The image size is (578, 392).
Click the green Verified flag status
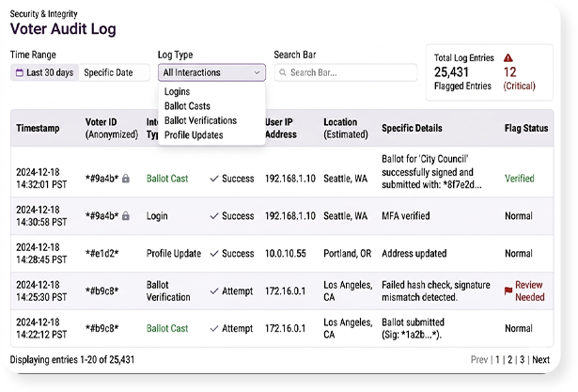[x=520, y=179]
